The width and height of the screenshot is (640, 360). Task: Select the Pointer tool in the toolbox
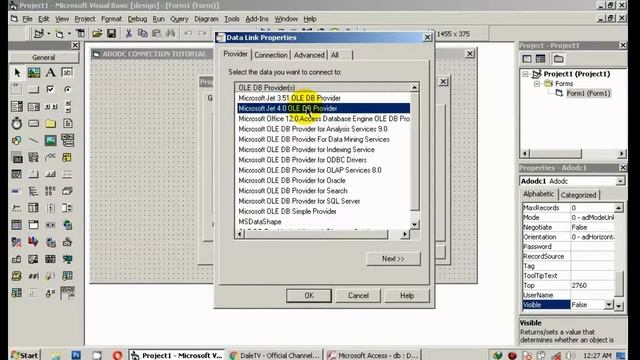click(17, 73)
